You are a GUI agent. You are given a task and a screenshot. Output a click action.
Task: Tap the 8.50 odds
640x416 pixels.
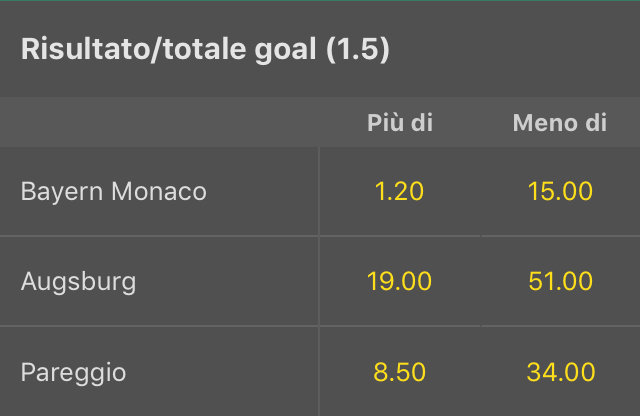click(400, 373)
